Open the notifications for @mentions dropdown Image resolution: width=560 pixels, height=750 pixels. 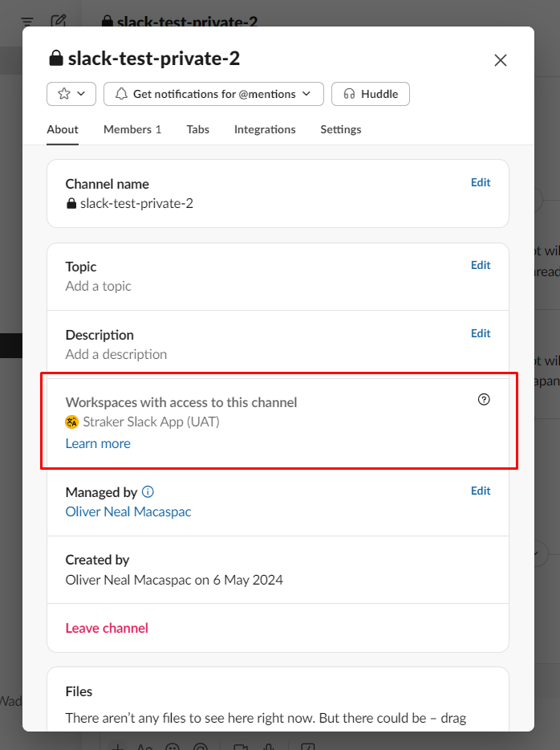(x=213, y=94)
